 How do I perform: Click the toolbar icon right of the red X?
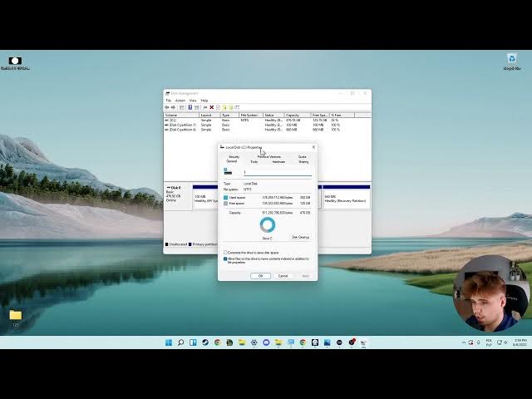pos(218,107)
